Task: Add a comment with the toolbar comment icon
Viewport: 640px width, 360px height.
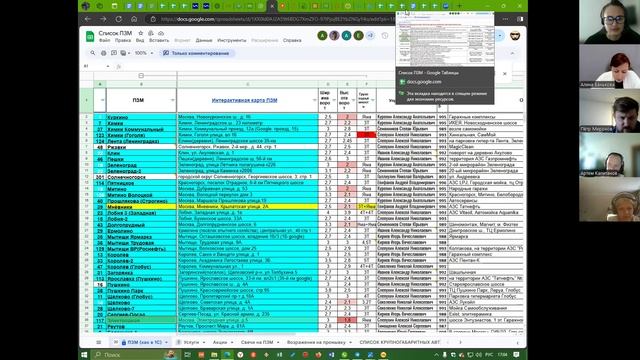Action: pos(114,53)
